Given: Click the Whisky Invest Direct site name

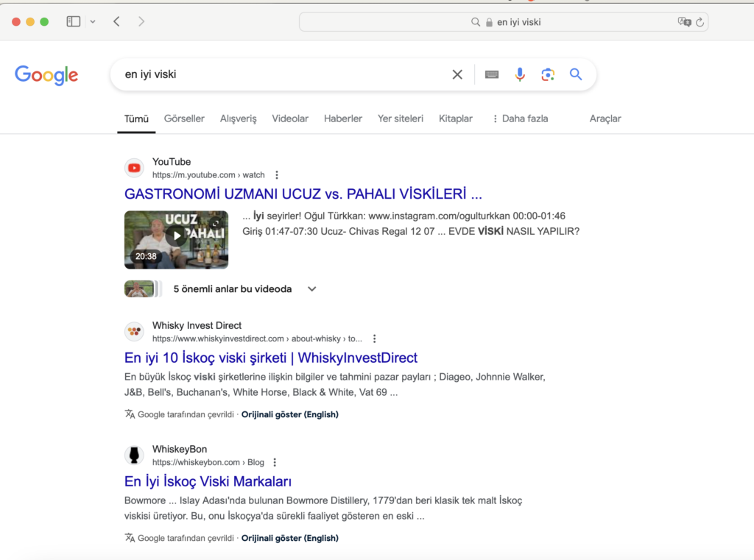Looking at the screenshot, I should click(197, 325).
